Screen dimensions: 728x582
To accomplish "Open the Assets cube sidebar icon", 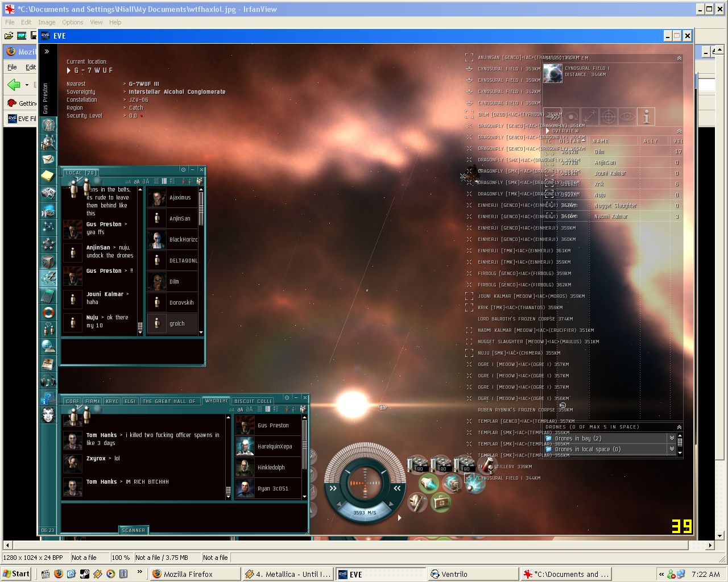I will click(48, 261).
